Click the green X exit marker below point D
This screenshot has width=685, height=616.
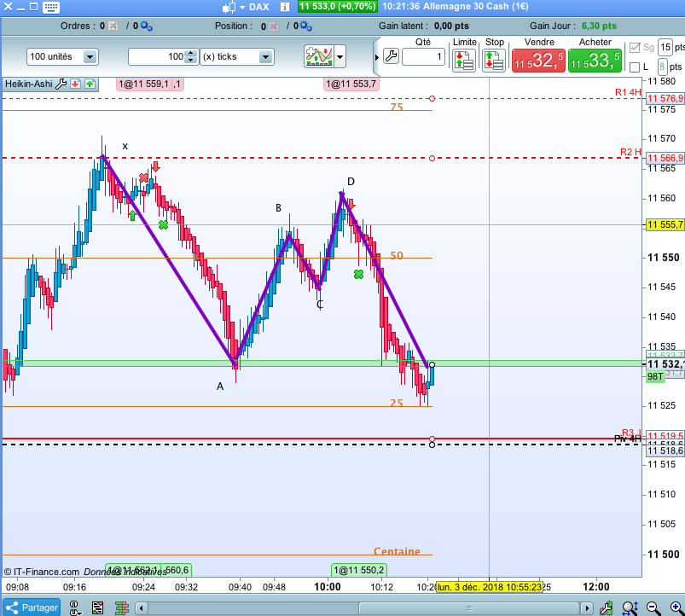pos(358,275)
